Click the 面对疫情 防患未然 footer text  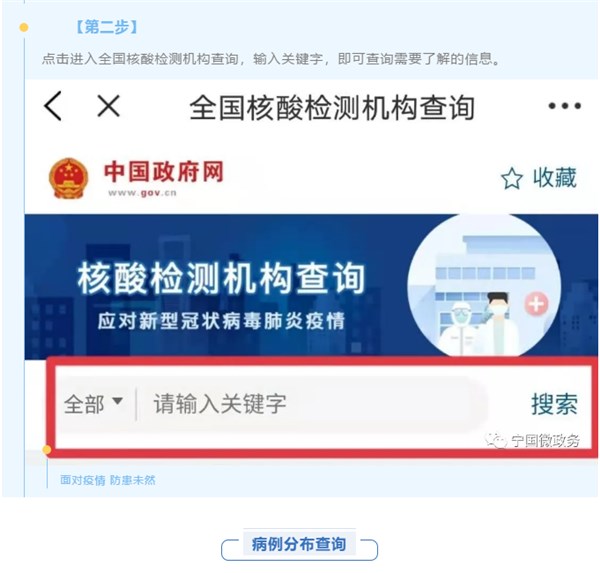click(108, 480)
